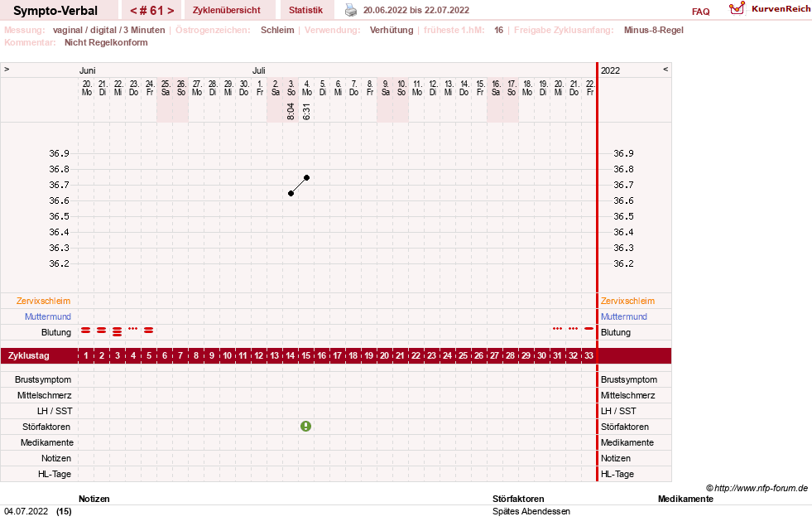Expand chart with top-left arrow
The image size is (812, 531).
[x=7, y=69]
